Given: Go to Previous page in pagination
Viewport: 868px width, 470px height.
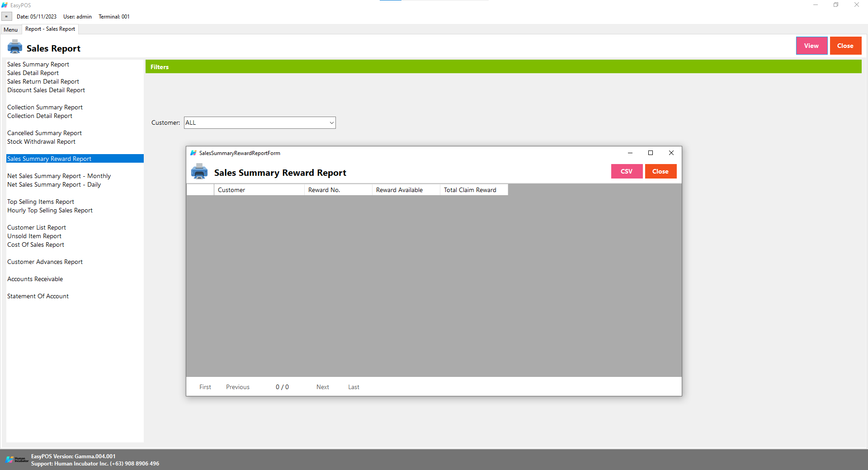Looking at the screenshot, I should point(238,387).
